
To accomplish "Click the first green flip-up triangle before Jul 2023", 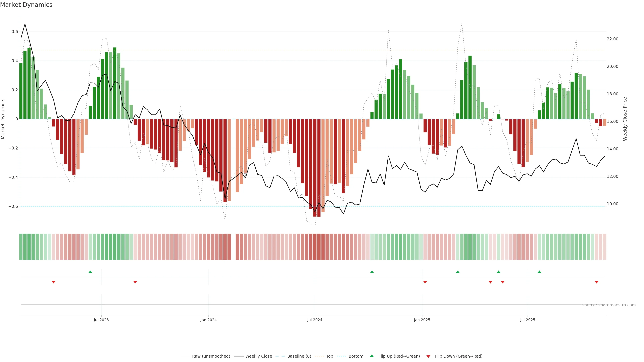I will [x=90, y=272].
